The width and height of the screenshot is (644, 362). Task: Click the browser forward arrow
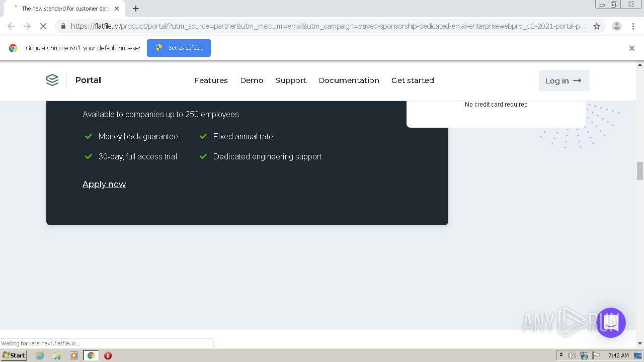(x=27, y=26)
